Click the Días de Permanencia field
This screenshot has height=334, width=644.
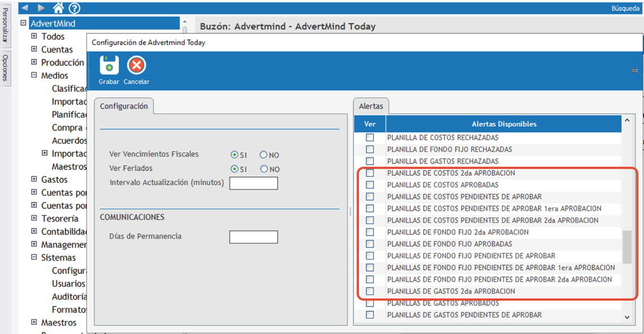[x=253, y=237]
